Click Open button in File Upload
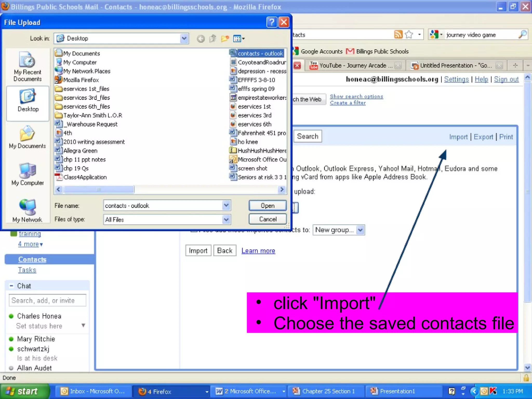This screenshot has height=399, width=532. [x=268, y=205]
